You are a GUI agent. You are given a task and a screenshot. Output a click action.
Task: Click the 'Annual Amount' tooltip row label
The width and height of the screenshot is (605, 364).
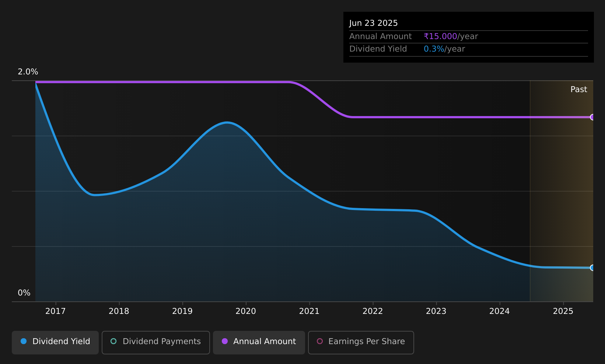(x=381, y=36)
